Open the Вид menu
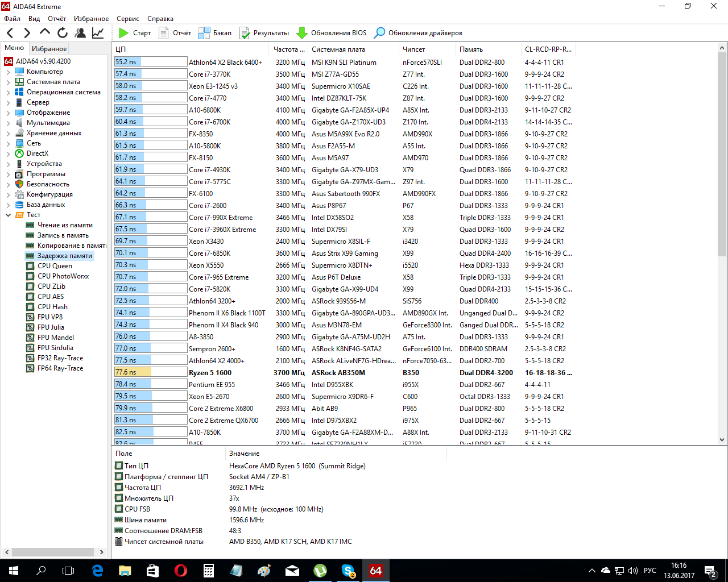The width and height of the screenshot is (728, 582). [34, 19]
